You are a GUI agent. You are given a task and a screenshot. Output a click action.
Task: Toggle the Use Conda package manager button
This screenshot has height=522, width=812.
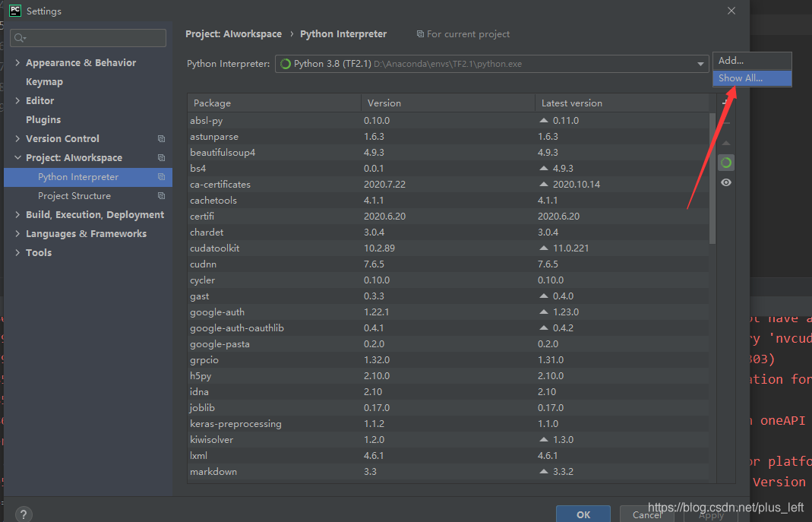point(726,163)
